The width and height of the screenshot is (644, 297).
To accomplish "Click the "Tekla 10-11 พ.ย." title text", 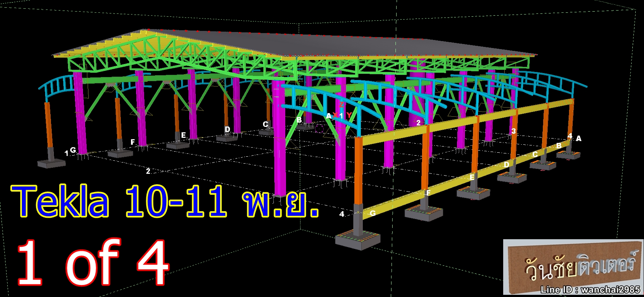I will click(x=166, y=201).
